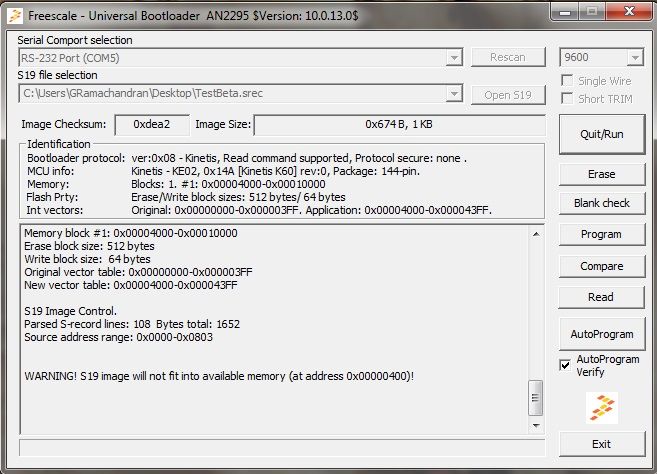Screen dimensions: 657x474
Task: Uncheck AutoProgram Verify checkbox
Action: coord(565,365)
